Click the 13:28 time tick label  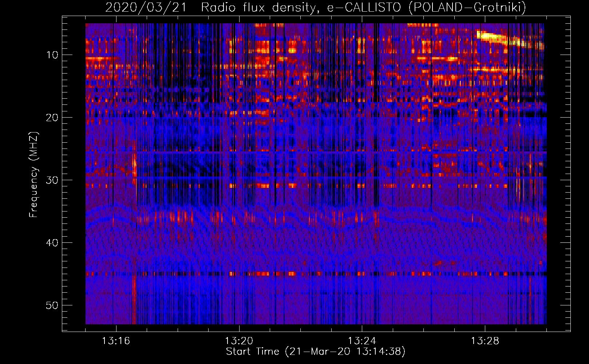click(485, 341)
